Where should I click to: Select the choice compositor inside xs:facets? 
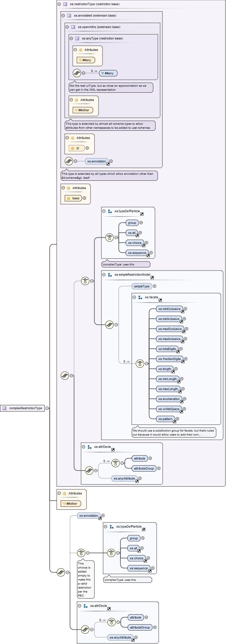pyautogui.click(x=140, y=363)
